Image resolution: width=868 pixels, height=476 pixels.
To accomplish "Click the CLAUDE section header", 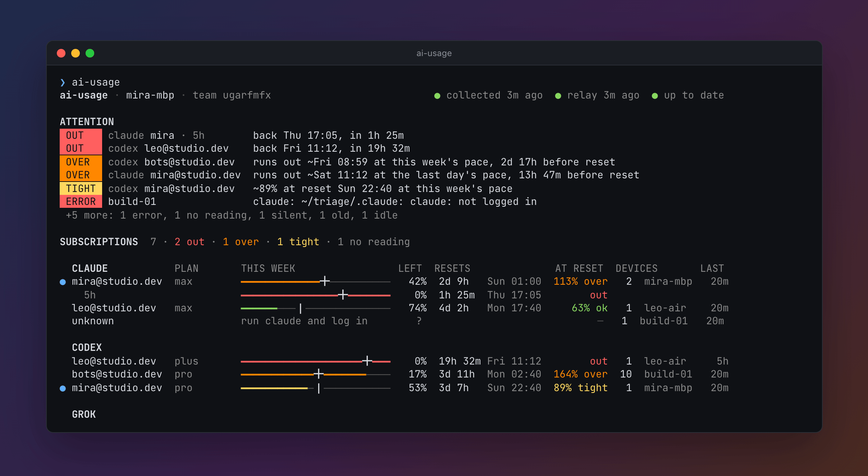I will [90, 269].
